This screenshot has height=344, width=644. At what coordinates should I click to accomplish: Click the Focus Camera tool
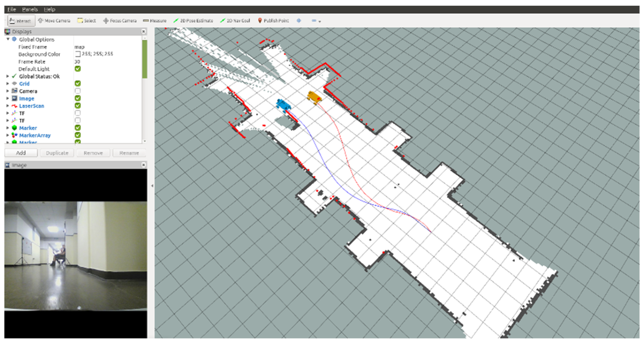coord(120,21)
